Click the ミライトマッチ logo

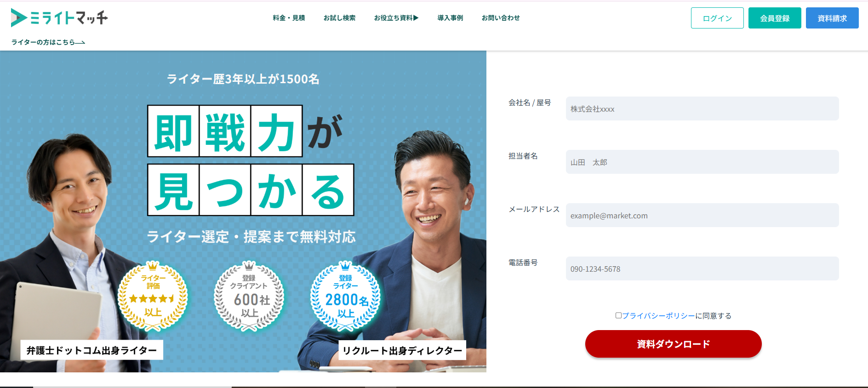pos(59,17)
